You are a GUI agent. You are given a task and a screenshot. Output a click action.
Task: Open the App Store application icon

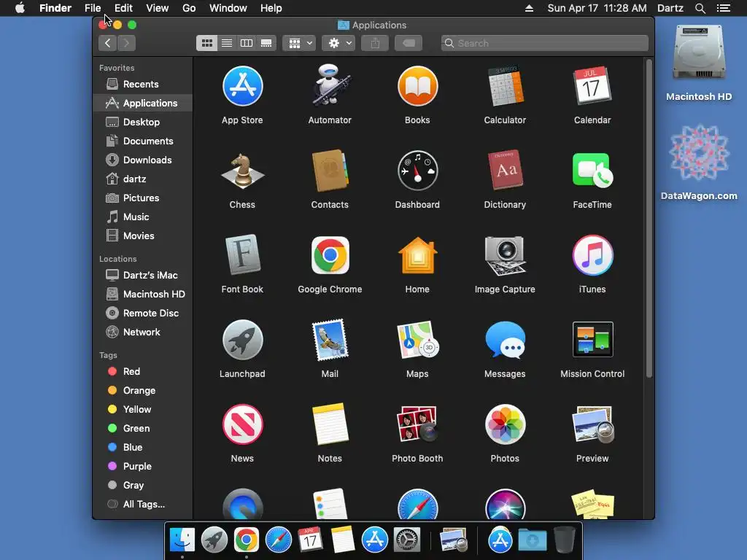242,86
